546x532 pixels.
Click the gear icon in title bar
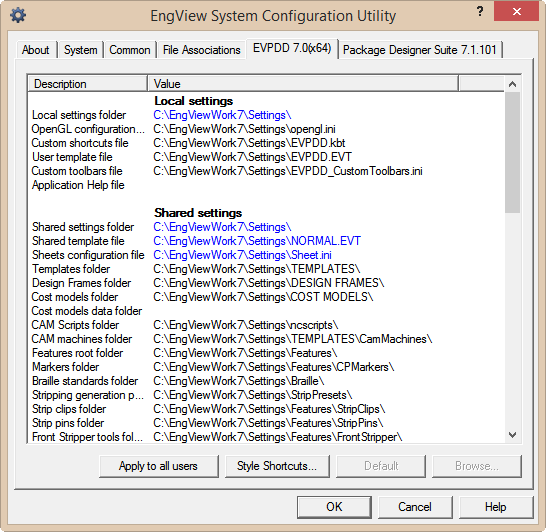point(18,15)
